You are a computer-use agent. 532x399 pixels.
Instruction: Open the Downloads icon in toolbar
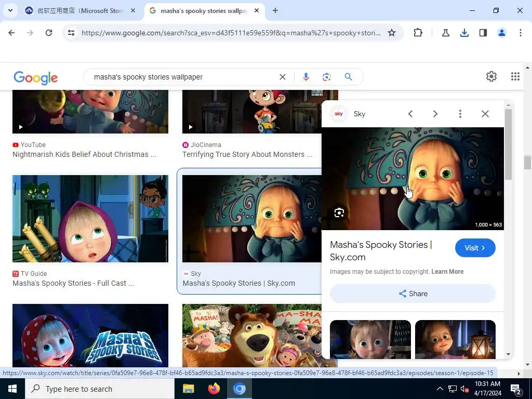(x=464, y=33)
